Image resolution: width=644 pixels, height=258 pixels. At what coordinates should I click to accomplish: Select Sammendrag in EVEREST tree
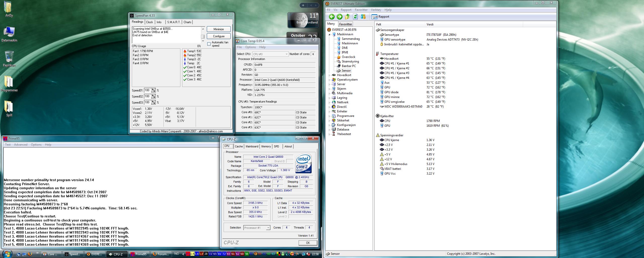click(x=350, y=39)
